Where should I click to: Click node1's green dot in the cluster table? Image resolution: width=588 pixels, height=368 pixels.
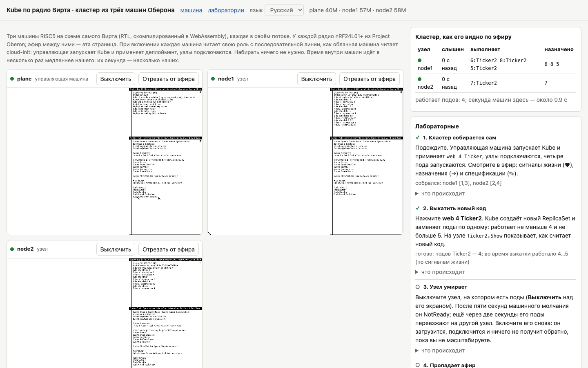tap(419, 61)
